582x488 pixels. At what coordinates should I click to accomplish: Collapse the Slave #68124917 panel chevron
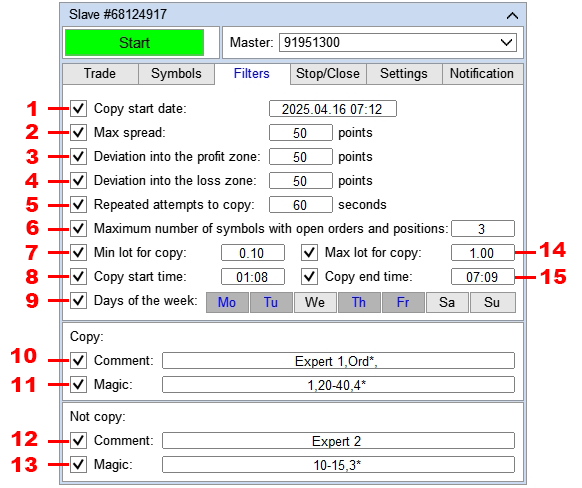[x=512, y=16]
